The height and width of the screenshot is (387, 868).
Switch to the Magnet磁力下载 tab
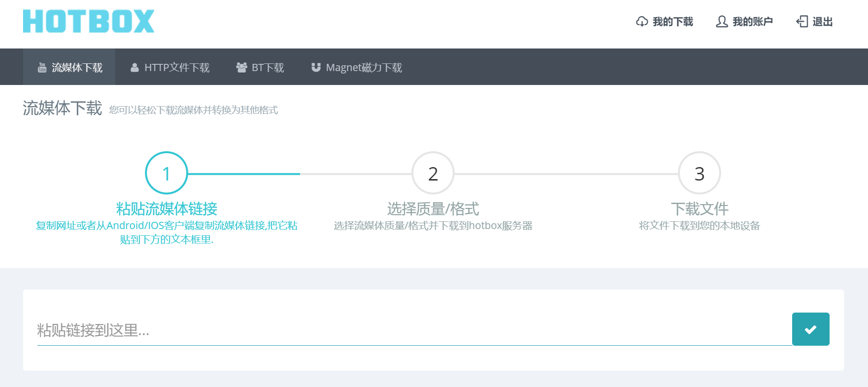(356, 67)
